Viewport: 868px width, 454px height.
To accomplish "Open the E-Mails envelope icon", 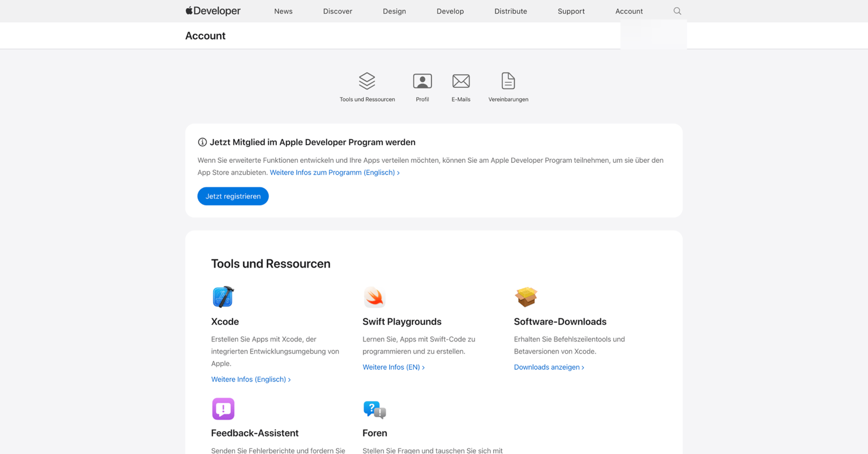I will [461, 81].
